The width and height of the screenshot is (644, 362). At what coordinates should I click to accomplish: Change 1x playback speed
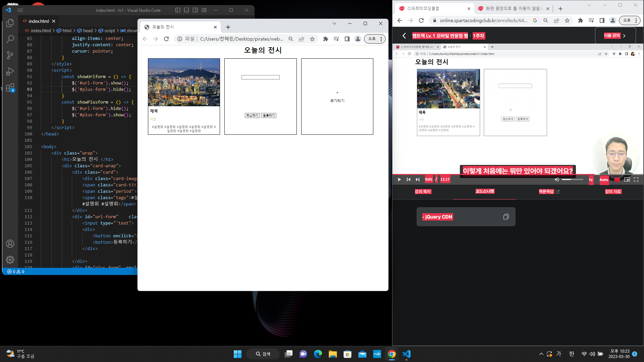591,180
